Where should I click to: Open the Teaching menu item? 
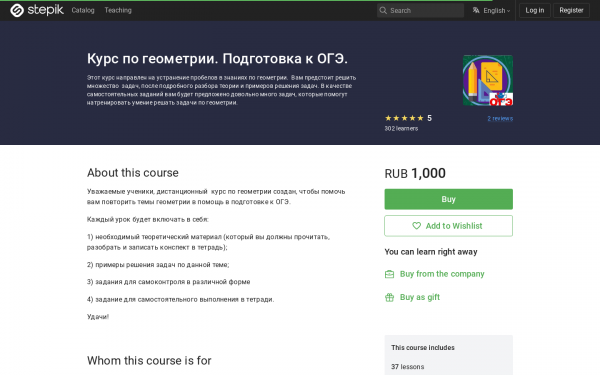[118, 10]
